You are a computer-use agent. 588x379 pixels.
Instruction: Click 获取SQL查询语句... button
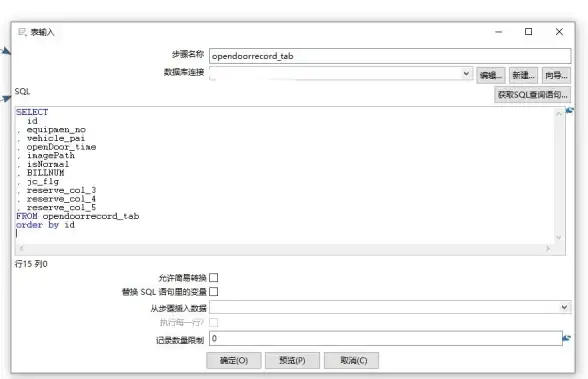[532, 95]
